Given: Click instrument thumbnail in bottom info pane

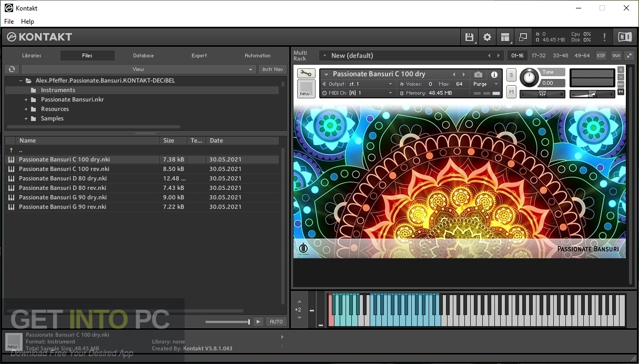Looking at the screenshot, I should point(14,341).
